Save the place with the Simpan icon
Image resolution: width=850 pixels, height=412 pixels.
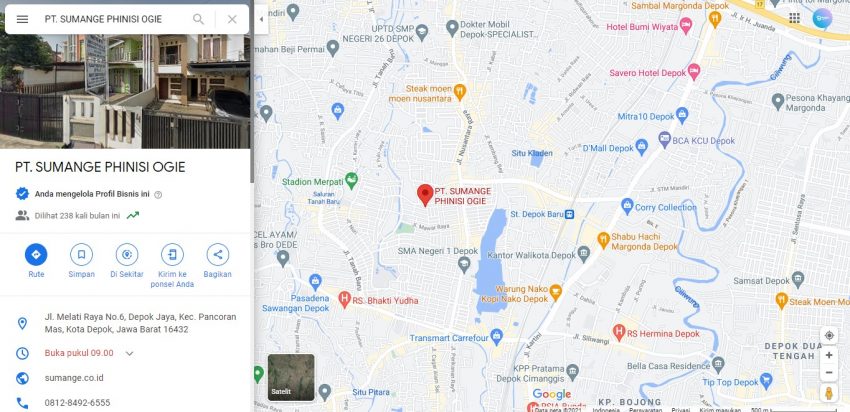pos(81,254)
